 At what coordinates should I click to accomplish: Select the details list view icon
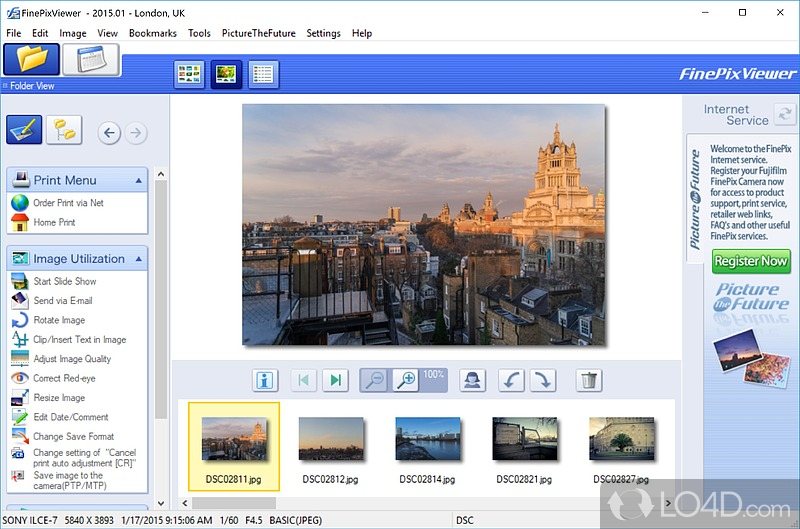(263, 74)
